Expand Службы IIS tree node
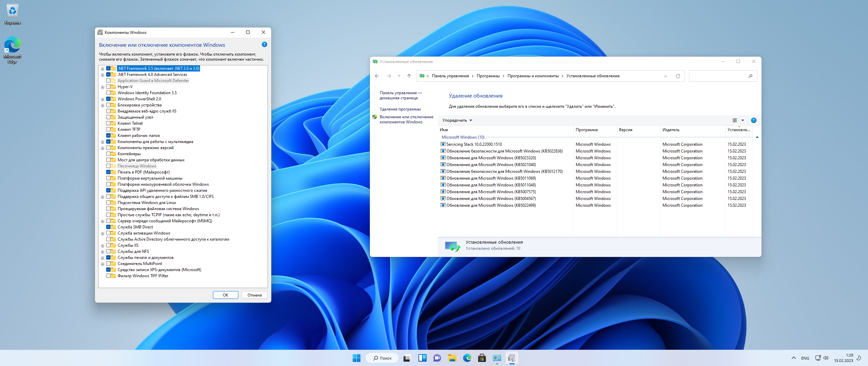This screenshot has height=366, width=868. coord(102,246)
